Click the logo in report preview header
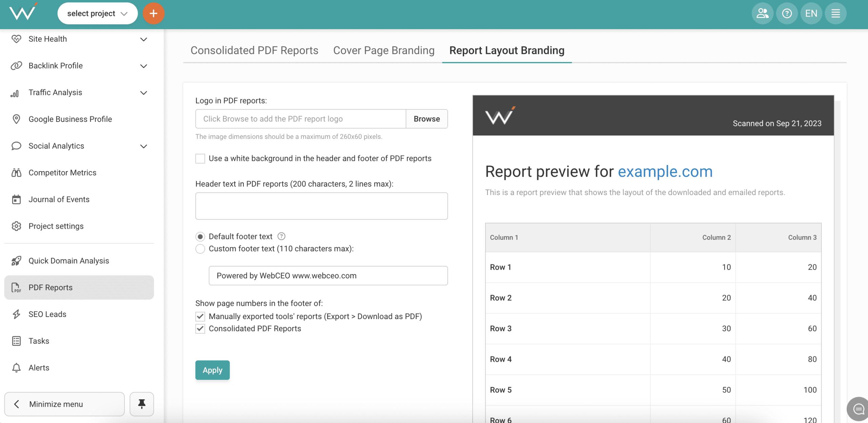Screen dimensions: 868x423 [x=500, y=115]
